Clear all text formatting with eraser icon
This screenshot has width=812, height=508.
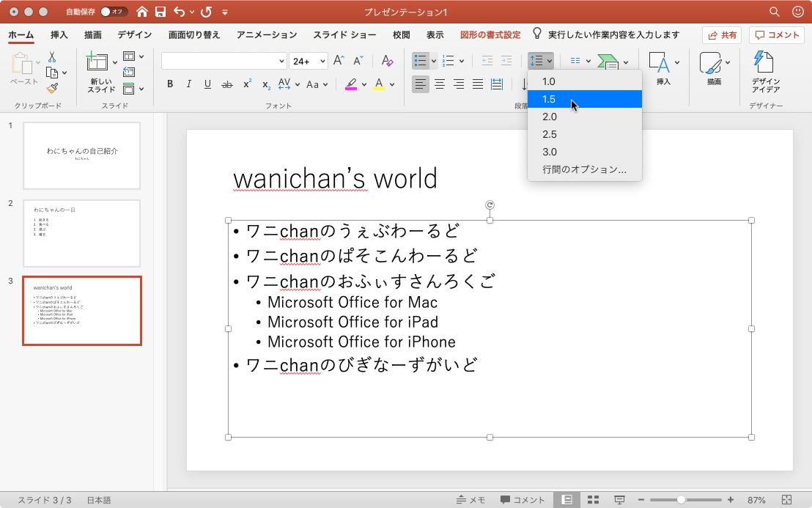[386, 61]
